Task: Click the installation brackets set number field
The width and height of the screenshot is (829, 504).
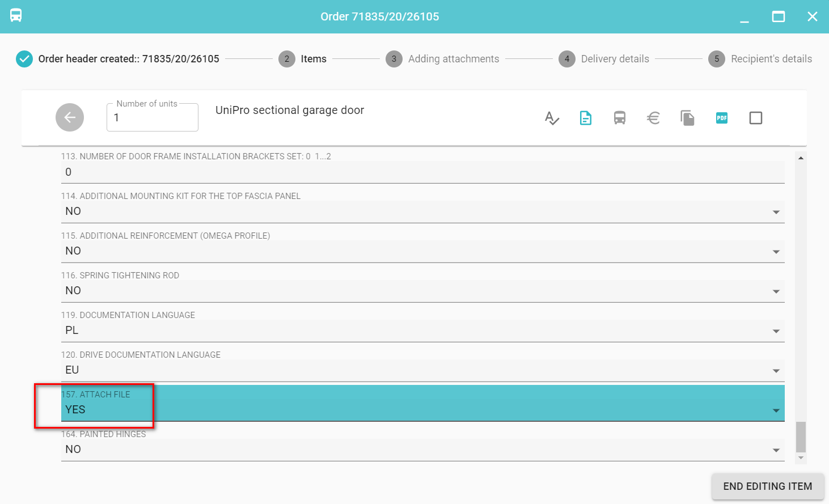Action: pos(422,172)
